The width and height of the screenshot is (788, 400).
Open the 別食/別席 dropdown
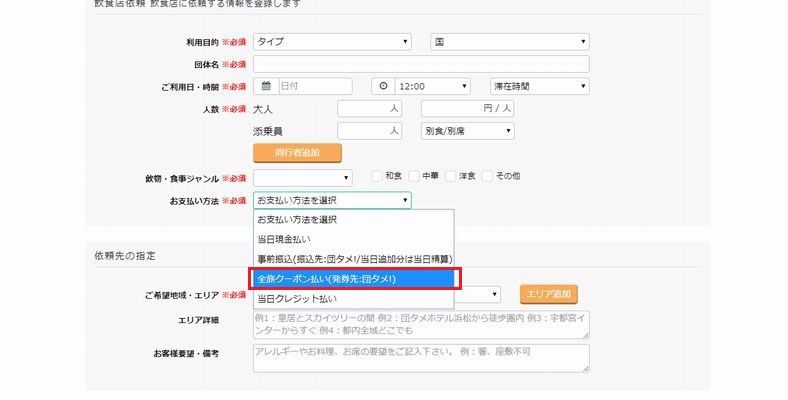(x=467, y=130)
